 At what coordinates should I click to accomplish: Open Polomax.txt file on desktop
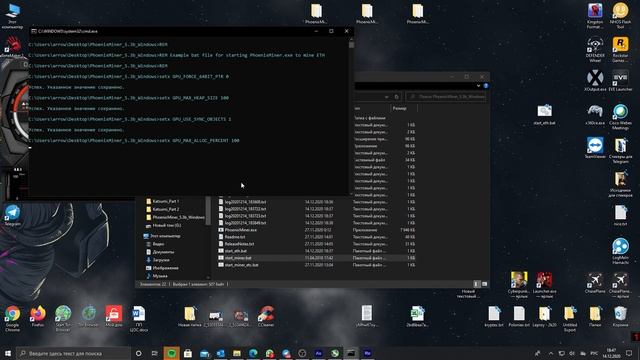tap(519, 317)
